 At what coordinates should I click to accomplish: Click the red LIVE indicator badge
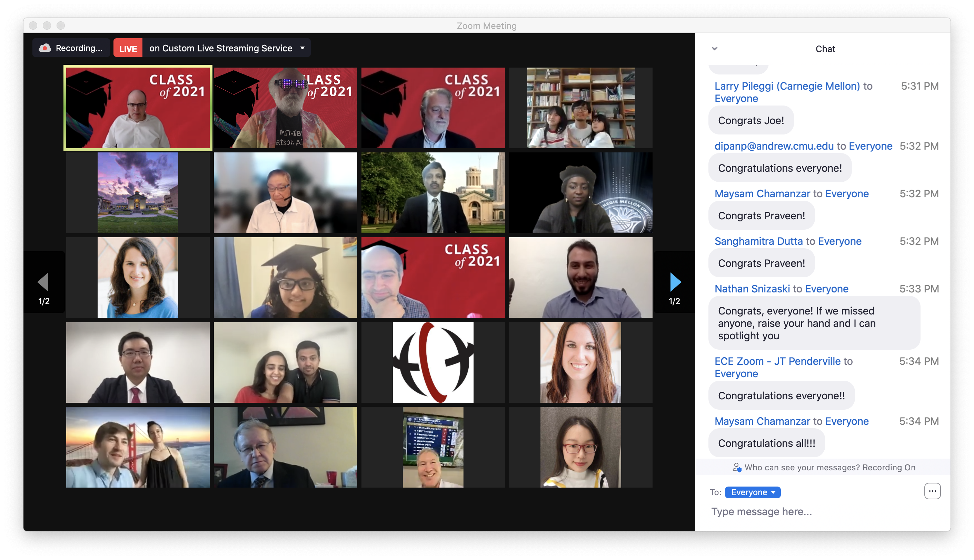[128, 49]
